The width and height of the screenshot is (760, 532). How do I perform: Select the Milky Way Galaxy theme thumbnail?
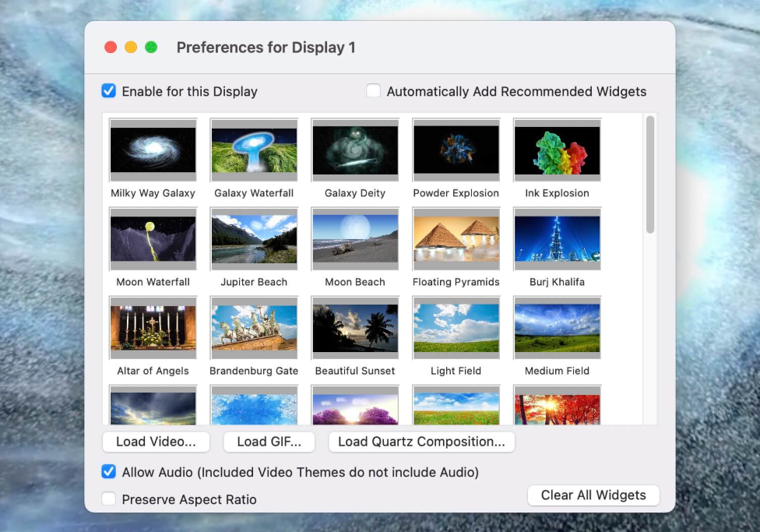(153, 150)
